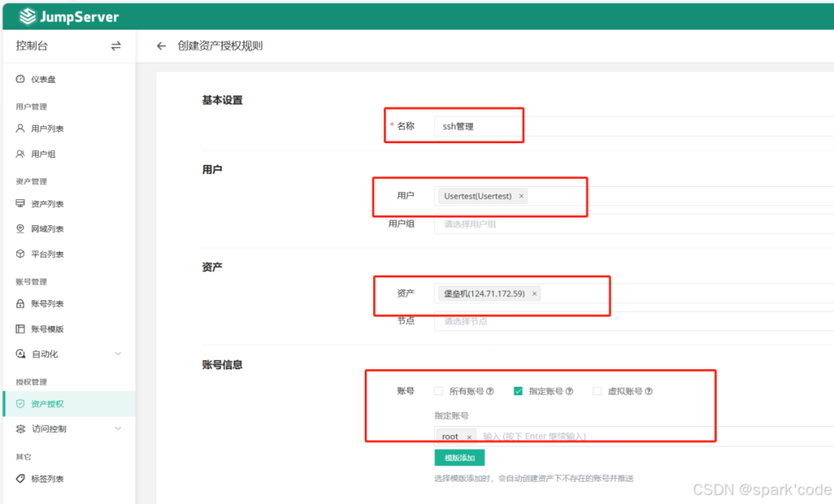Expand the 自动化 submenu chevron
Screen dimensions: 834x504
pos(118,354)
